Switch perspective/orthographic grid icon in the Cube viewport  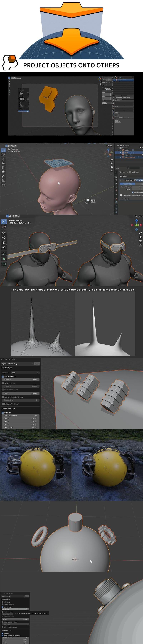pyautogui.click(x=140, y=246)
